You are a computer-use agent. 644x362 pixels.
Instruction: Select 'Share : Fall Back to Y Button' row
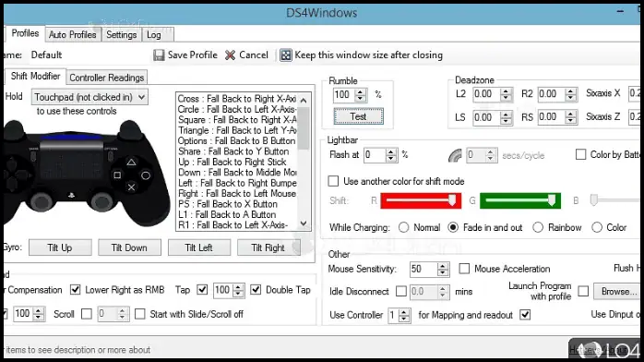point(237,151)
